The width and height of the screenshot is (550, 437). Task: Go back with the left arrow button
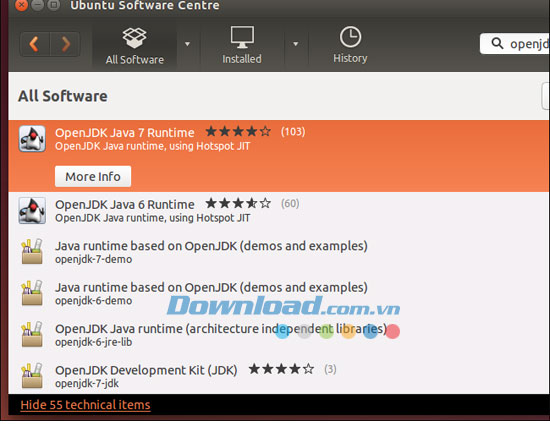click(x=34, y=44)
